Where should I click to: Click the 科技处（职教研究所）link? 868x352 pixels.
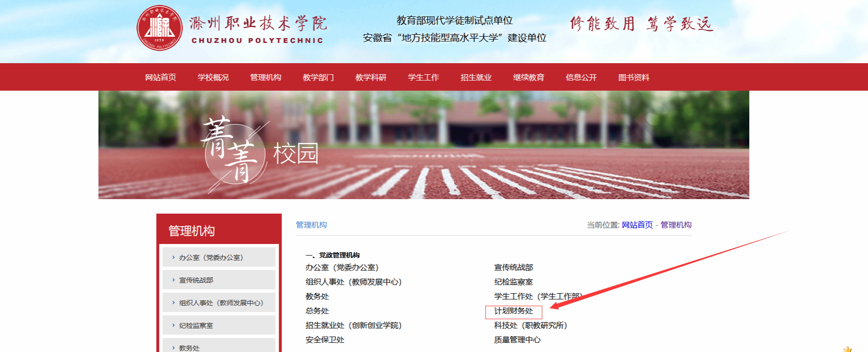pyautogui.click(x=531, y=325)
